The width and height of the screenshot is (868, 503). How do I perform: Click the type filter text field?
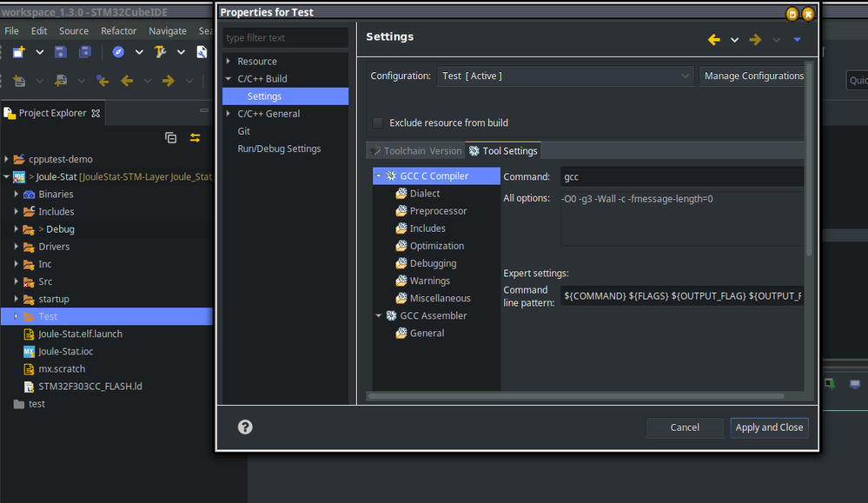285,37
